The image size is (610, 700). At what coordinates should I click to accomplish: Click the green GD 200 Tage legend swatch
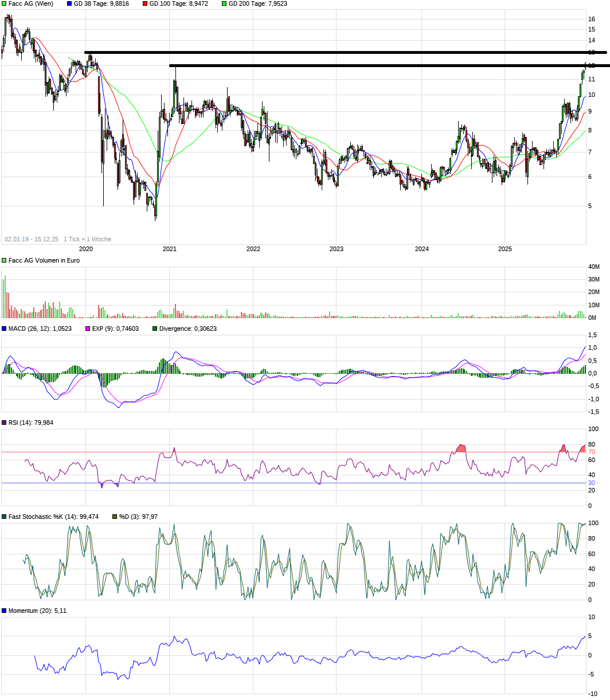224,3
